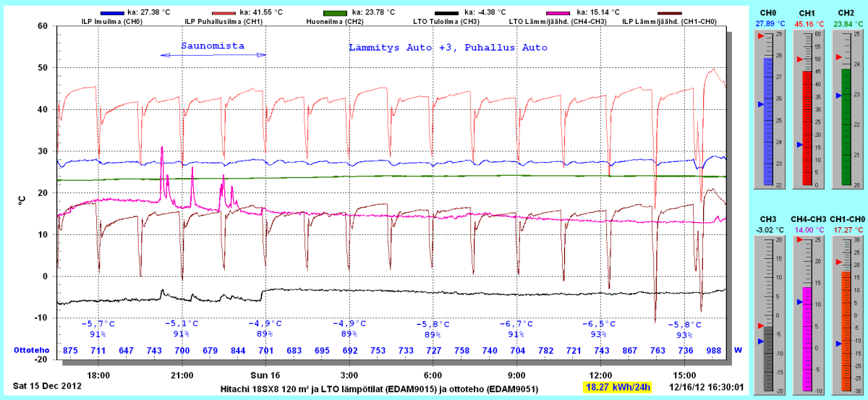Click the Ottoteho row label
868x400 pixels.
(x=30, y=350)
